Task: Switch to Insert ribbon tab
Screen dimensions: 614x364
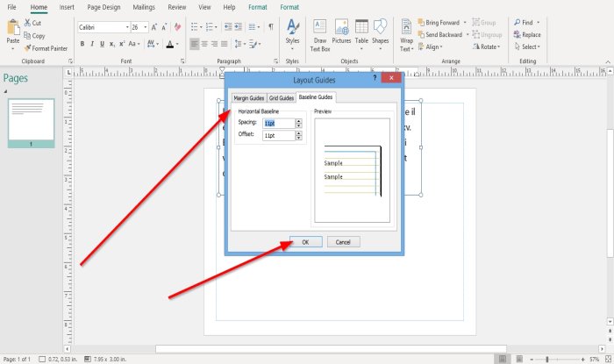Action: pyautogui.click(x=67, y=7)
